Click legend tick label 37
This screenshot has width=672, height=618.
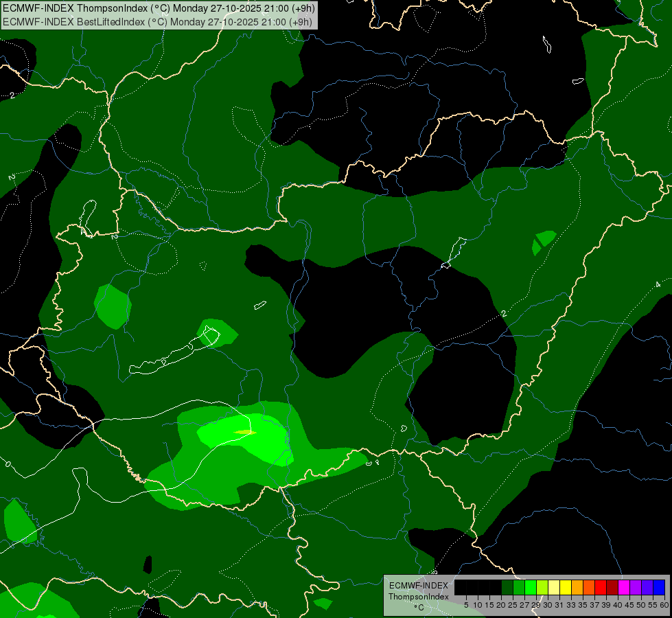point(594,605)
